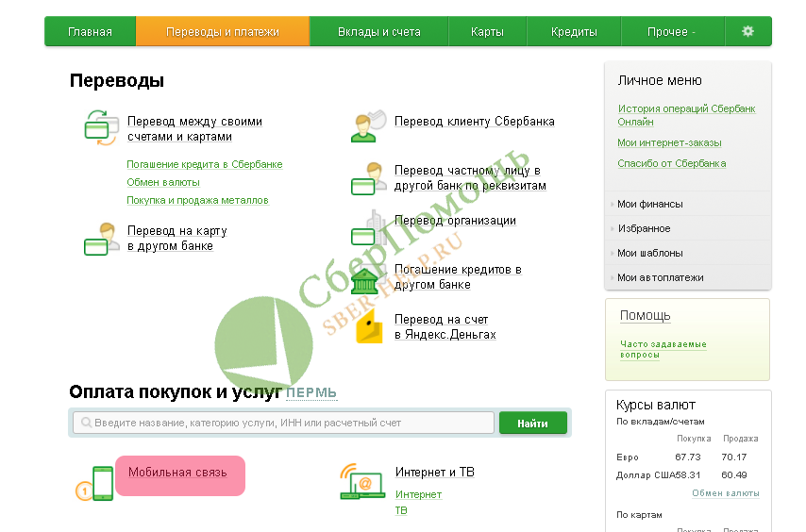The height and width of the screenshot is (532, 806).
Task: Open Перевод организации link
Action: coord(455,221)
